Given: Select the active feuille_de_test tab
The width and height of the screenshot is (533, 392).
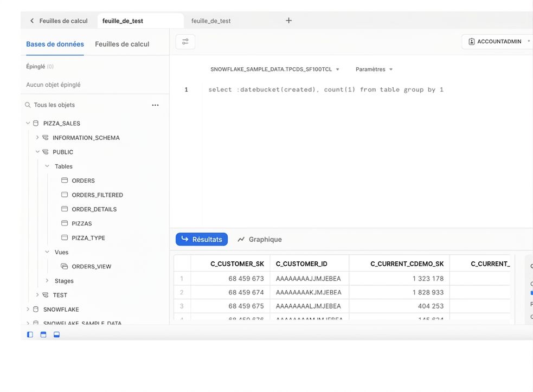Looking at the screenshot, I should (140, 21).
